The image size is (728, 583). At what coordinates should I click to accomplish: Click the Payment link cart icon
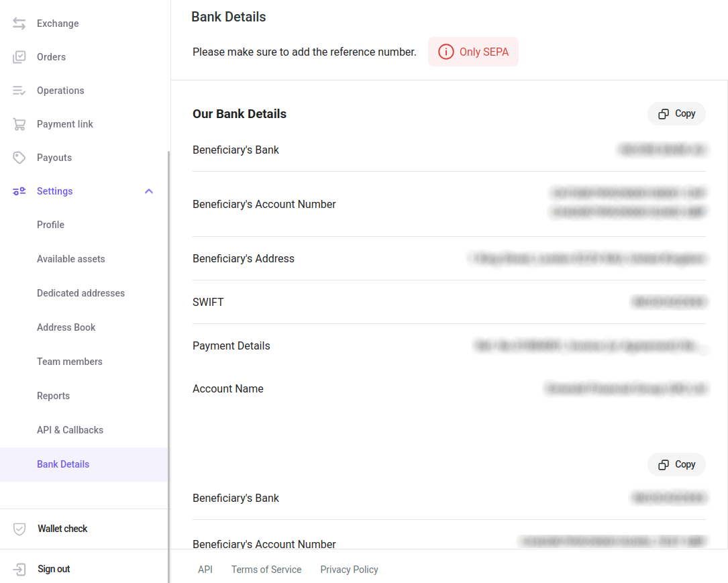tap(19, 123)
